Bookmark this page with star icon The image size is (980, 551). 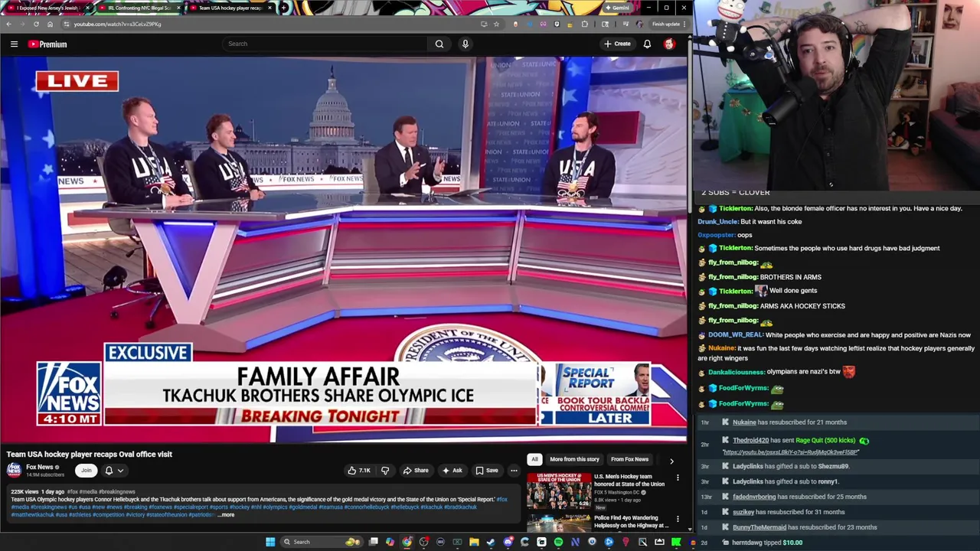496,24
